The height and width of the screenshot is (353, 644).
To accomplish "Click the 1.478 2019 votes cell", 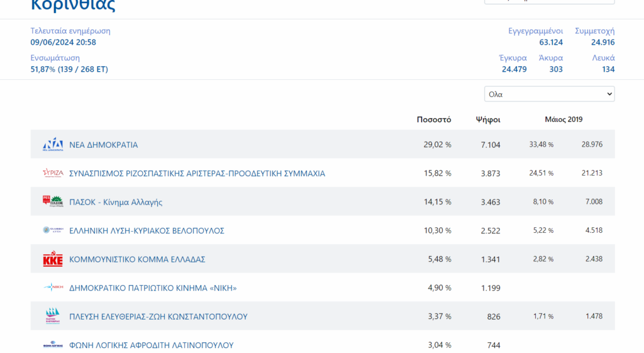I will click(x=594, y=316).
